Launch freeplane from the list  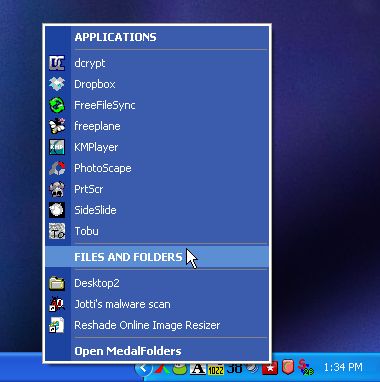157,126
